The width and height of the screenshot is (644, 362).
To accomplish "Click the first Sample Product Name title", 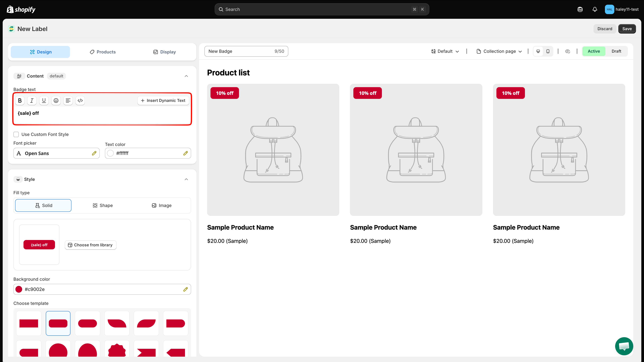I will [240, 227].
